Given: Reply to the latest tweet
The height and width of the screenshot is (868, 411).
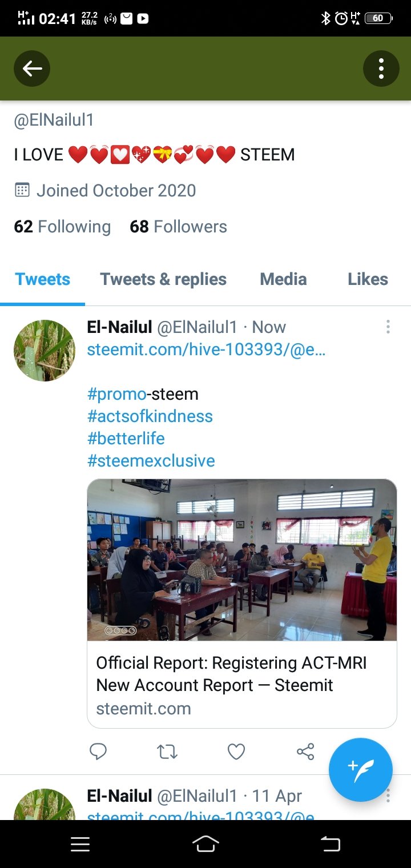Looking at the screenshot, I should click(x=98, y=752).
